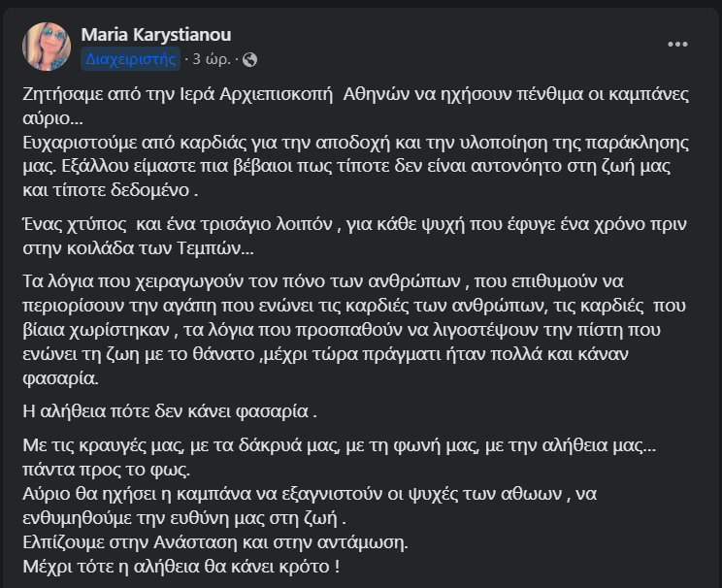Image resolution: width=722 pixels, height=588 pixels.
Task: Click the paragraph starting Ένας χτύπος
Action: [x=354, y=236]
